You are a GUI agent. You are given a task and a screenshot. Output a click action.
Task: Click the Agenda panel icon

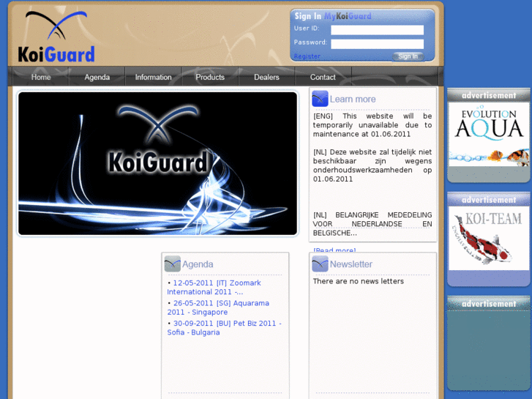[x=173, y=264]
